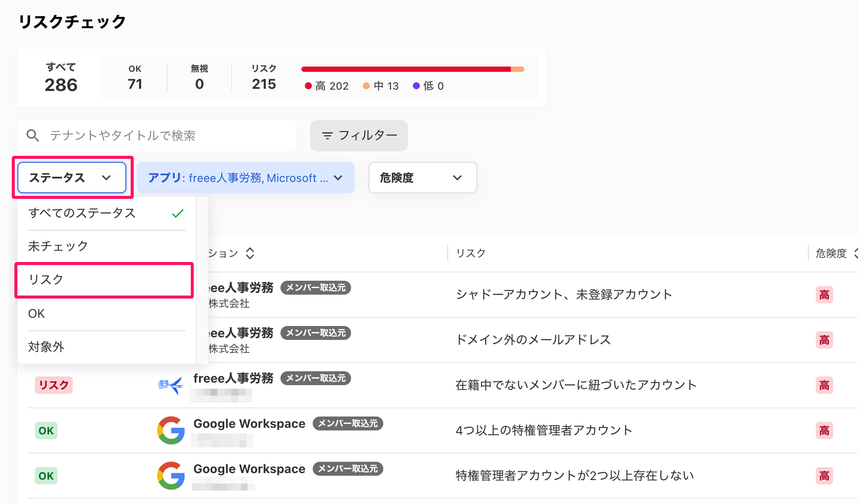Open the 危険度 dropdown
This screenshot has height=504, width=858.
point(422,178)
